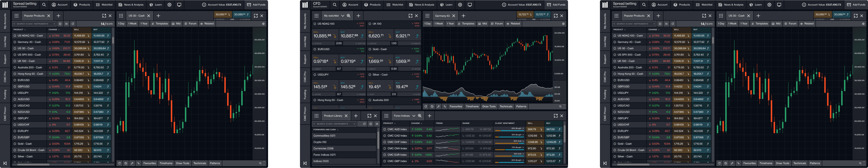Open search in the CFD window top bar

click(334, 5)
